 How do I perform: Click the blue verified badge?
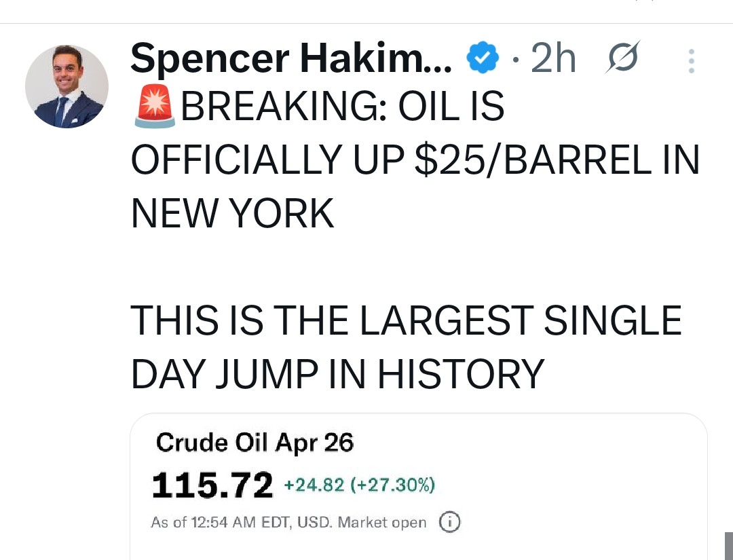click(x=483, y=60)
